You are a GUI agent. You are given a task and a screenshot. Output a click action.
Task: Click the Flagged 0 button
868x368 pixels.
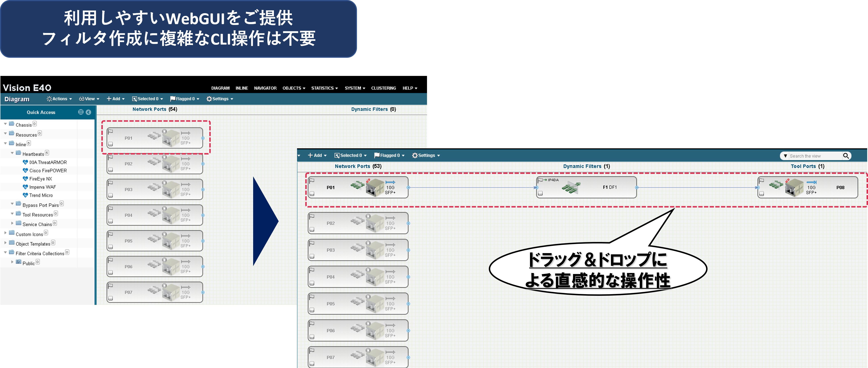pyautogui.click(x=184, y=99)
